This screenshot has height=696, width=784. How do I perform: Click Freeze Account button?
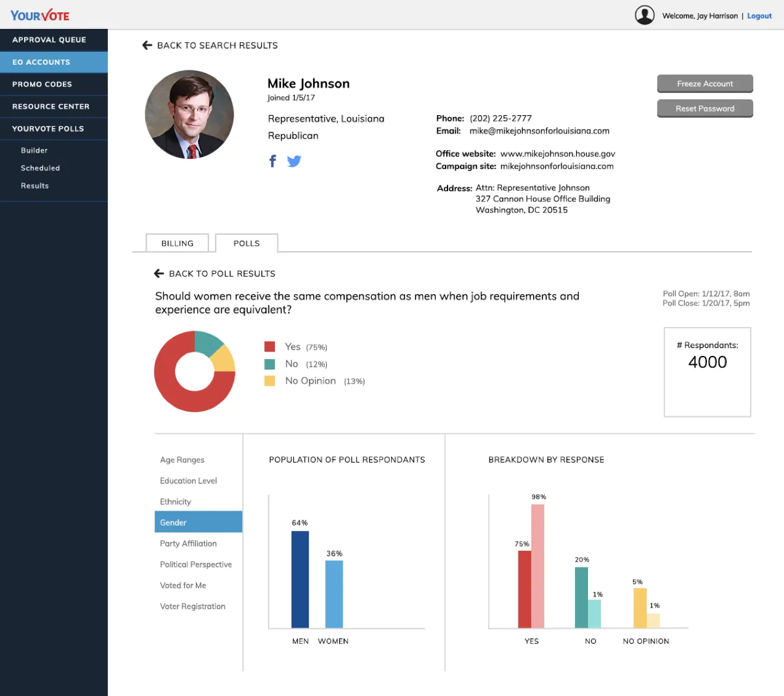705,84
